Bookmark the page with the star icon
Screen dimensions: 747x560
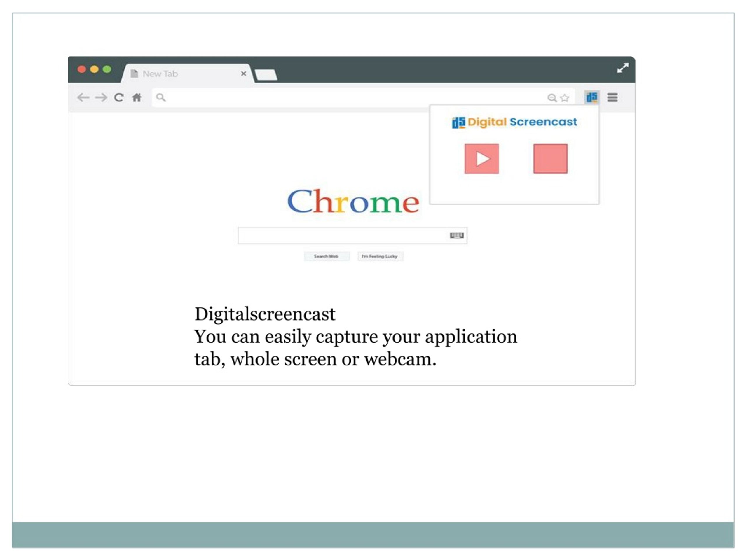click(x=564, y=98)
